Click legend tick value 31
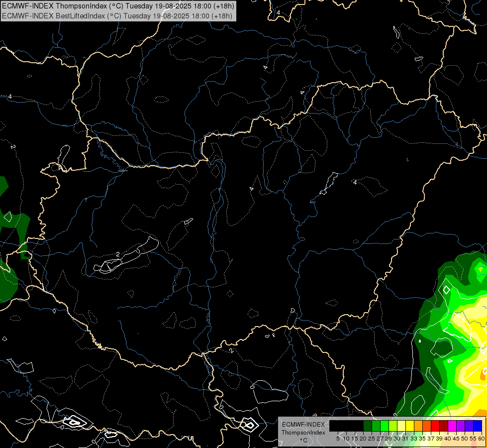 coord(405,439)
